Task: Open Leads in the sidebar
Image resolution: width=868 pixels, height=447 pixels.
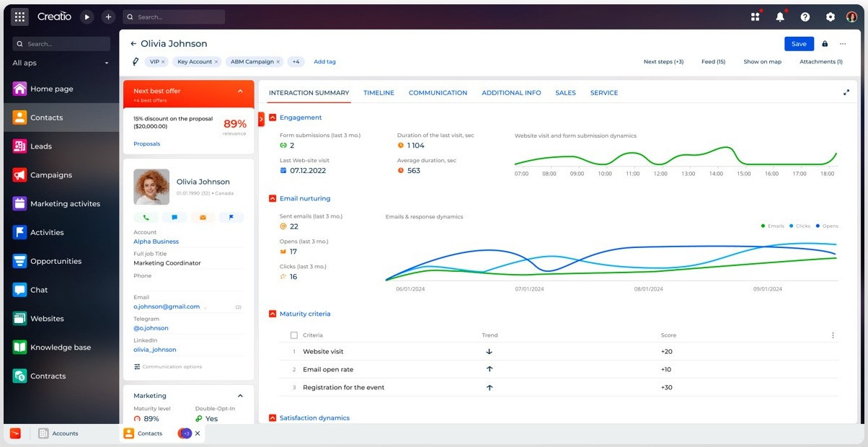Action: coord(61,146)
